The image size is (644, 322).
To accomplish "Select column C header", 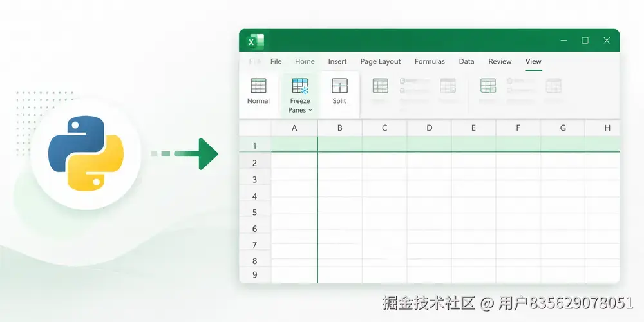I will coord(384,128).
